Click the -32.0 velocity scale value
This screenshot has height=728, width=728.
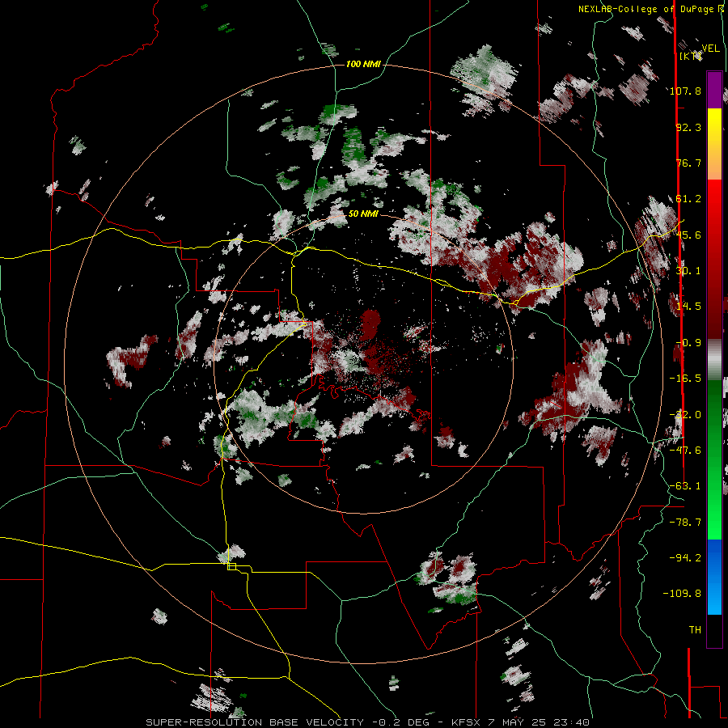(x=685, y=415)
